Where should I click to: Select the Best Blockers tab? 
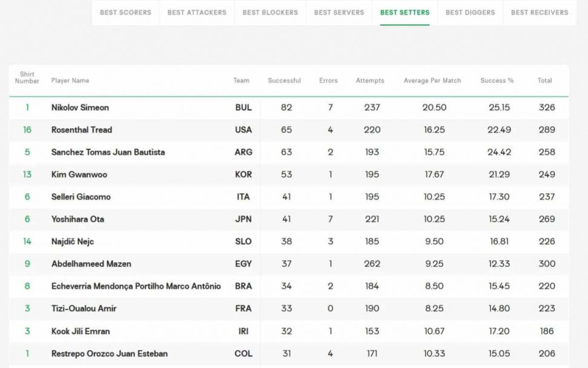click(270, 12)
